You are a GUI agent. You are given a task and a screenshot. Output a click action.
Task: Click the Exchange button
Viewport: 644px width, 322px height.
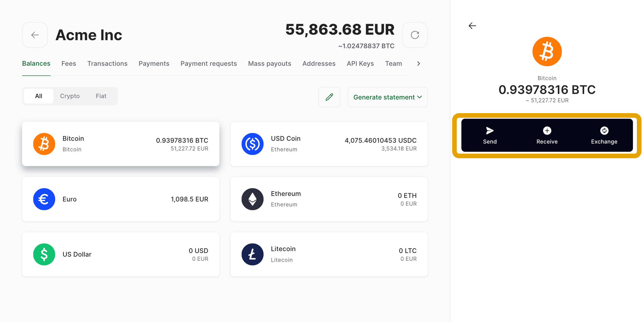pyautogui.click(x=604, y=135)
